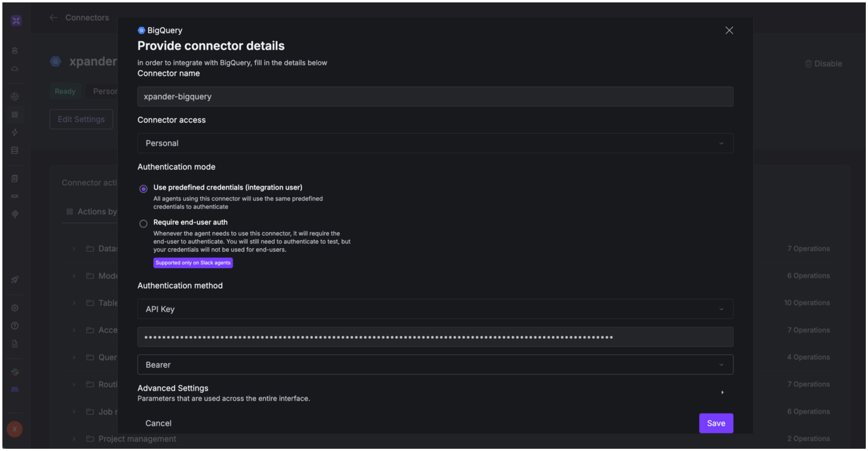868x451 pixels.
Task: Click the A2A sidebar icon
Action: (x=15, y=196)
